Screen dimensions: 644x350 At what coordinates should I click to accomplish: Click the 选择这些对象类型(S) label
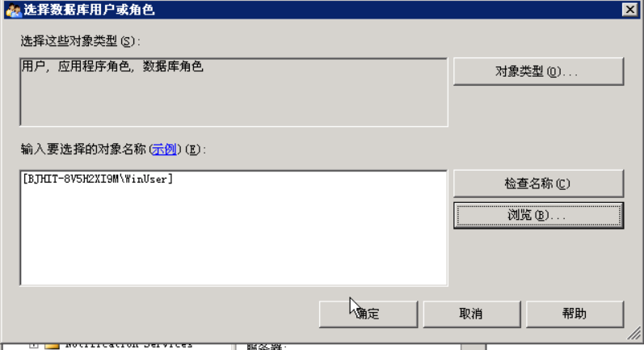point(81,41)
